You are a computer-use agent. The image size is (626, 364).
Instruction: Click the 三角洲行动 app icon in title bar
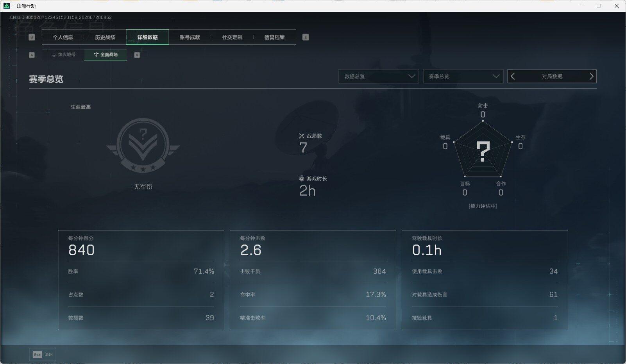click(x=7, y=6)
